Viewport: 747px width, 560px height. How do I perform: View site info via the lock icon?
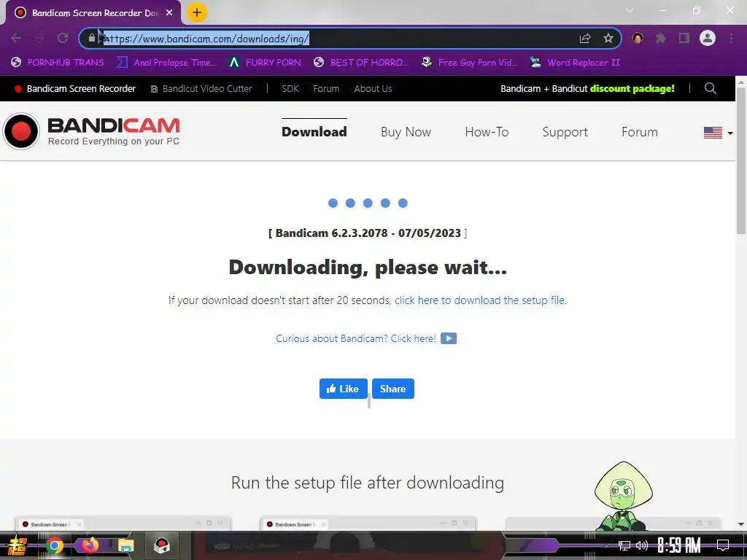tap(91, 38)
